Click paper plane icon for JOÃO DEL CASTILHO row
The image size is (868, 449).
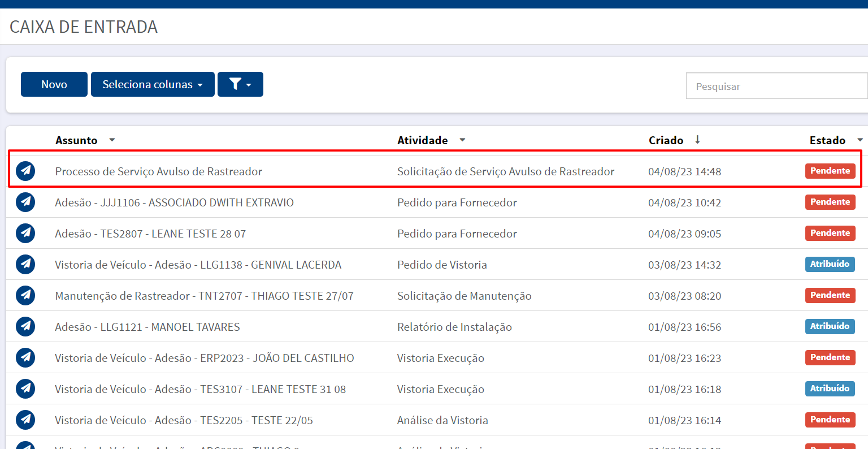(x=25, y=357)
